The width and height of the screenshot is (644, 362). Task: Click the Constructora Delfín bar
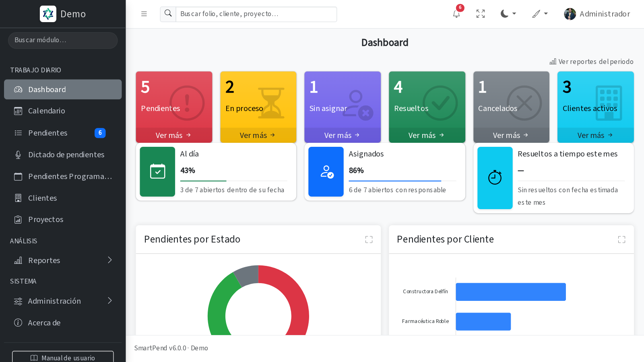pyautogui.click(x=511, y=292)
